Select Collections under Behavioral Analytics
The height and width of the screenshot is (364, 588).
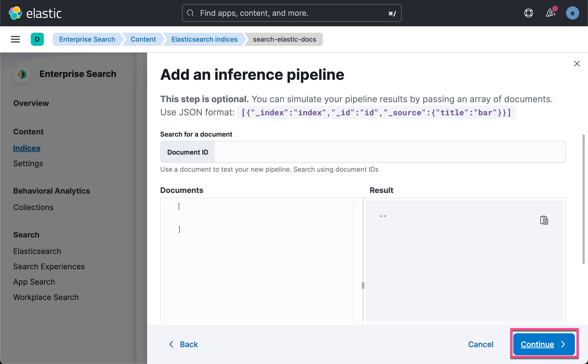click(33, 207)
